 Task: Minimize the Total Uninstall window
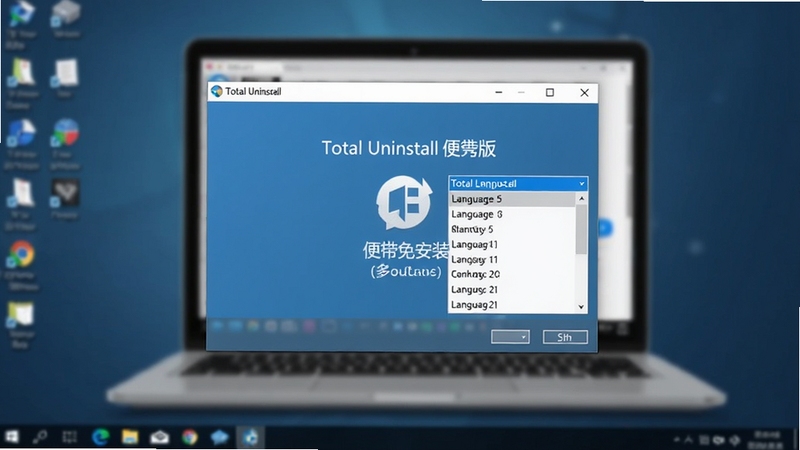click(498, 92)
